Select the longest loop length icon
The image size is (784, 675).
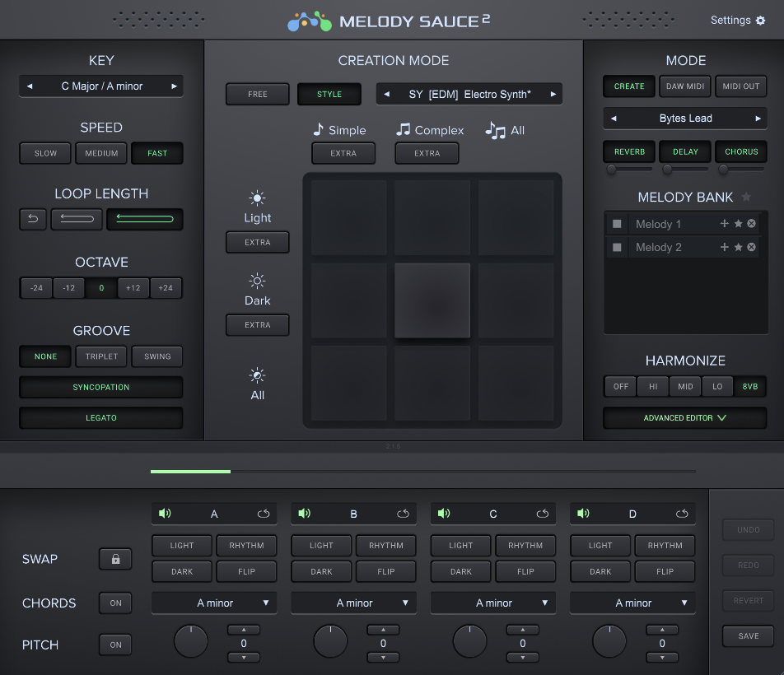(144, 219)
